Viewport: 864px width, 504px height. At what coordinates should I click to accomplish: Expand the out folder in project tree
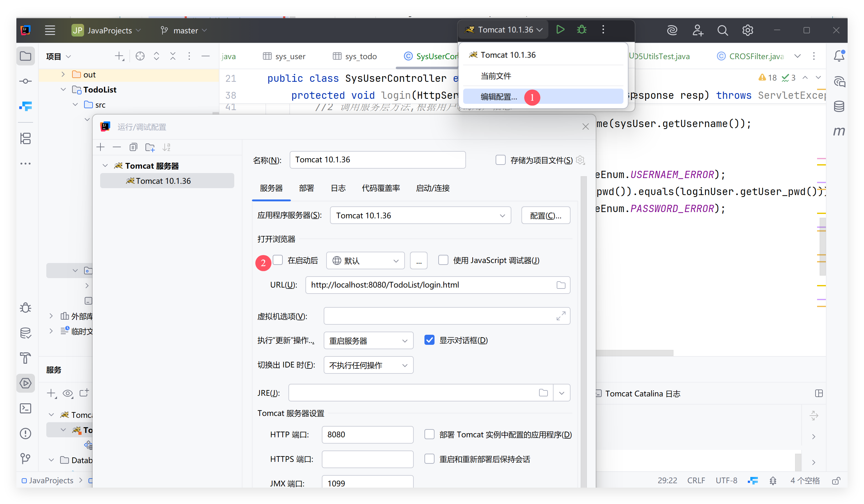tap(63, 74)
